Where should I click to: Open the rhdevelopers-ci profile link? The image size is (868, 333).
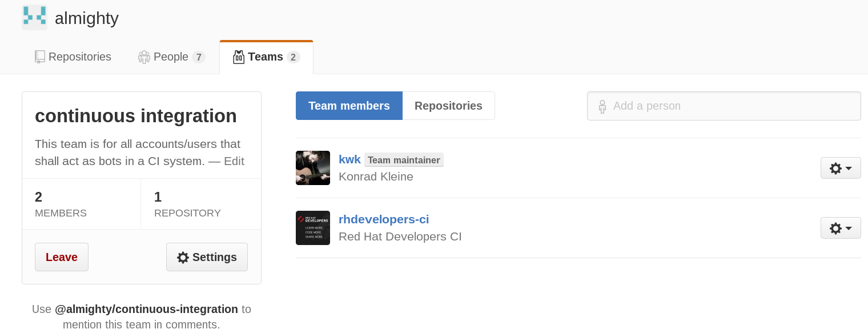click(384, 219)
